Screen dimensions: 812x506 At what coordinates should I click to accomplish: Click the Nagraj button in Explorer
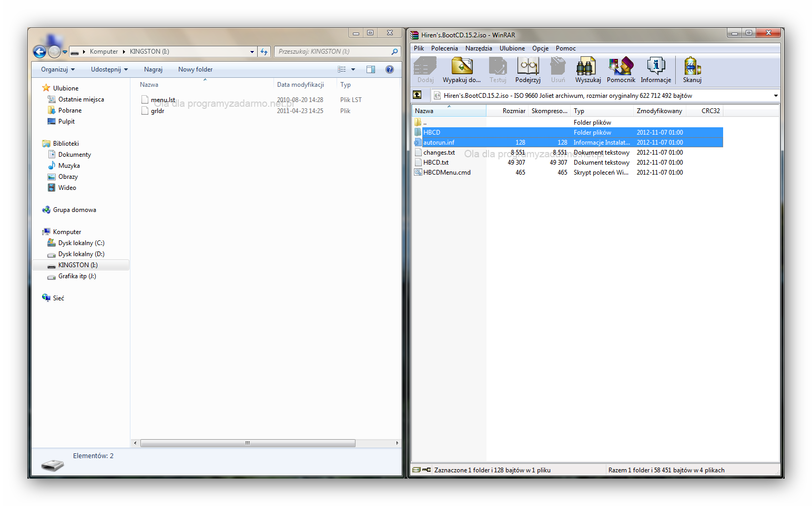coord(153,69)
